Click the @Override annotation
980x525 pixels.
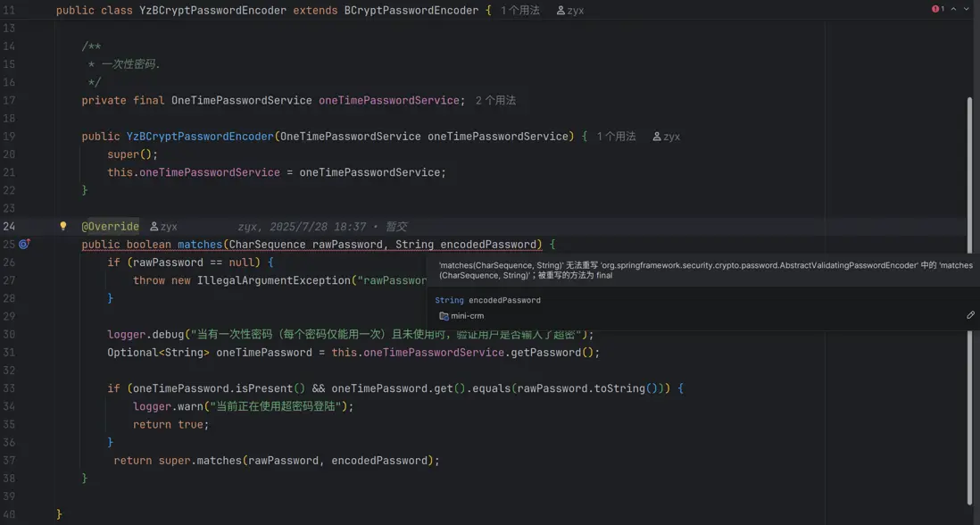coord(111,226)
